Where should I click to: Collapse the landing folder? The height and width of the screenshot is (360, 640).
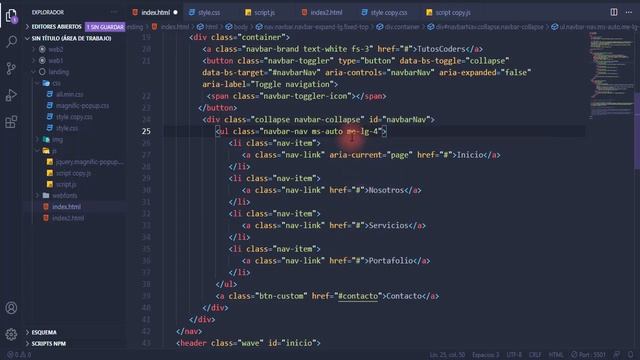33,72
